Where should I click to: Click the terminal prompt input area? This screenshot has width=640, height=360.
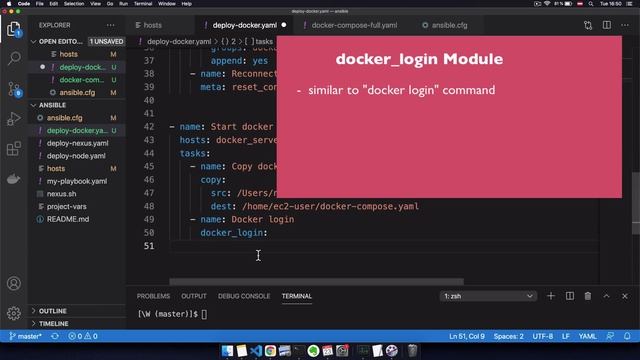tap(204, 314)
